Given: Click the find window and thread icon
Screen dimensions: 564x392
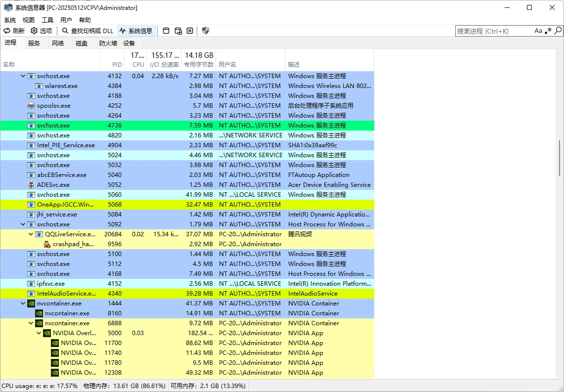Looking at the screenshot, I should [178, 31].
